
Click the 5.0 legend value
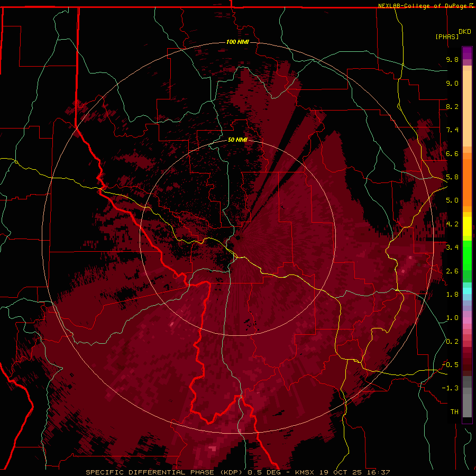click(452, 200)
